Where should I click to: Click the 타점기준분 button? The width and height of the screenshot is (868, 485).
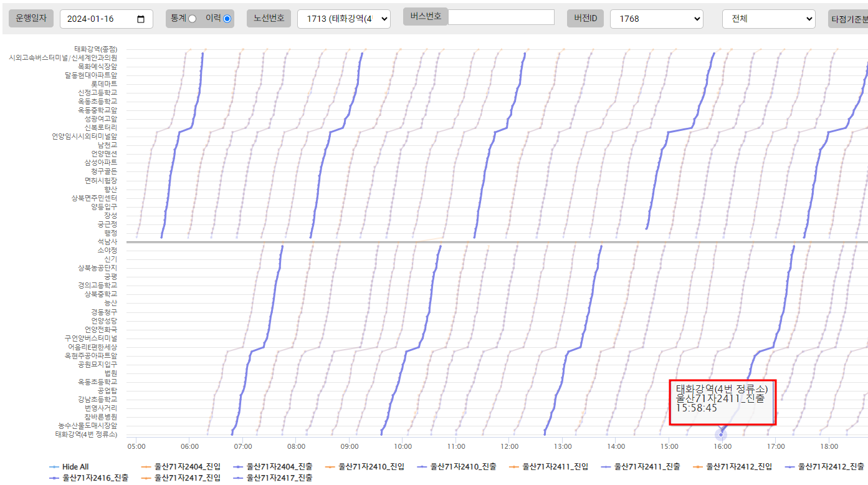[x=849, y=19]
